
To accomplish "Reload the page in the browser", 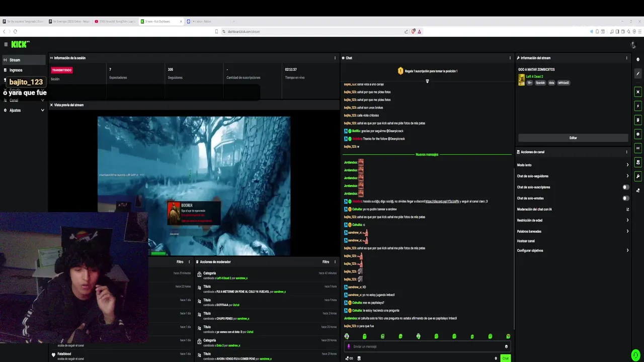I will (15, 31).
